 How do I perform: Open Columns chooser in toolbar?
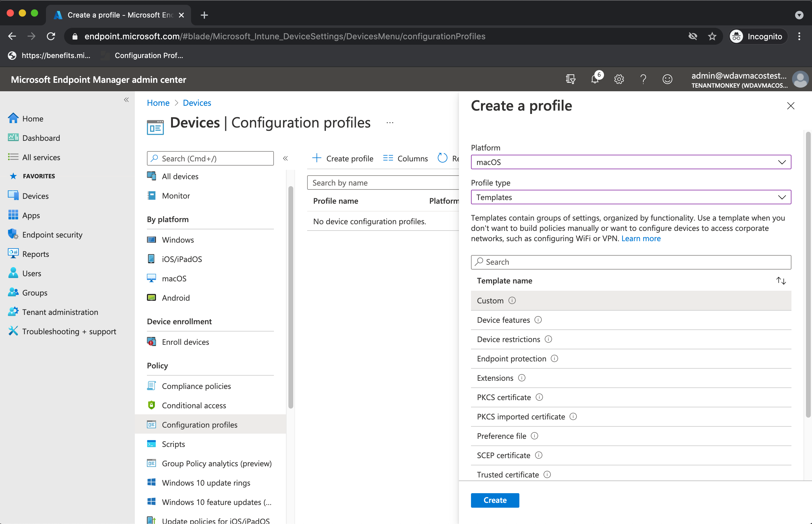(405, 158)
